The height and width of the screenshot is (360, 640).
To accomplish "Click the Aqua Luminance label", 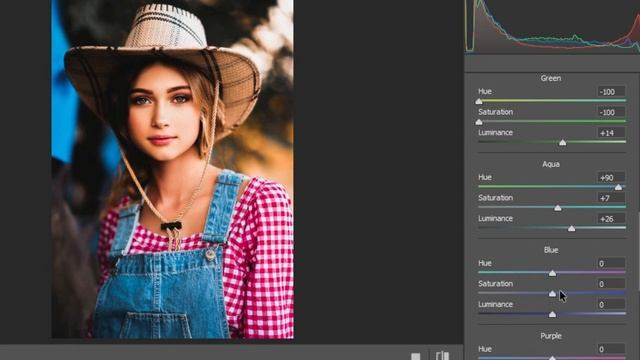I will (x=496, y=218).
